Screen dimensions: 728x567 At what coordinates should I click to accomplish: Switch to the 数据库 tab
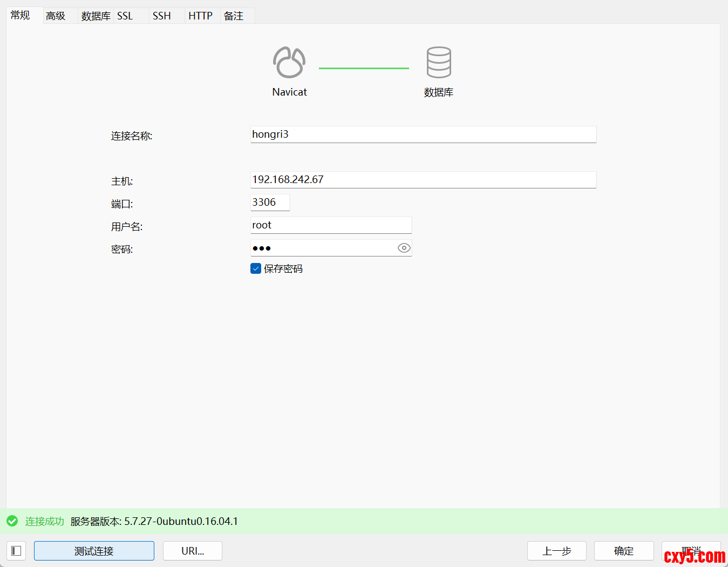[x=96, y=16]
